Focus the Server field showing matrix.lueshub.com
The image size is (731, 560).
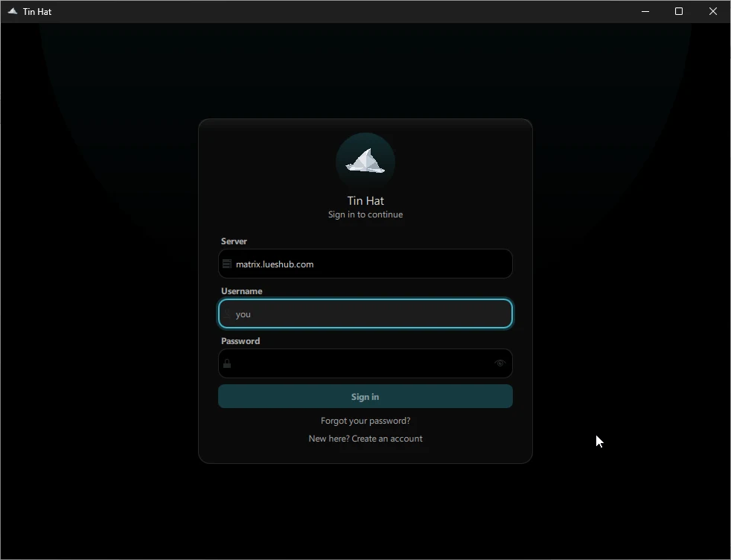[365, 264]
